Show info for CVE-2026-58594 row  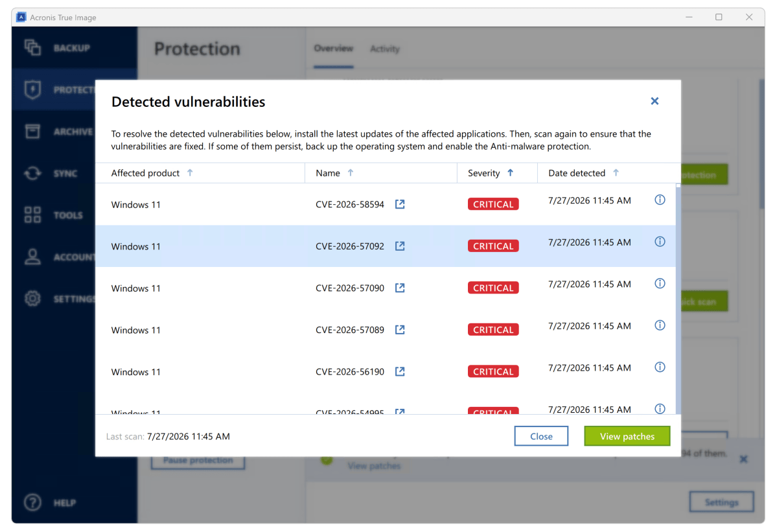(660, 200)
